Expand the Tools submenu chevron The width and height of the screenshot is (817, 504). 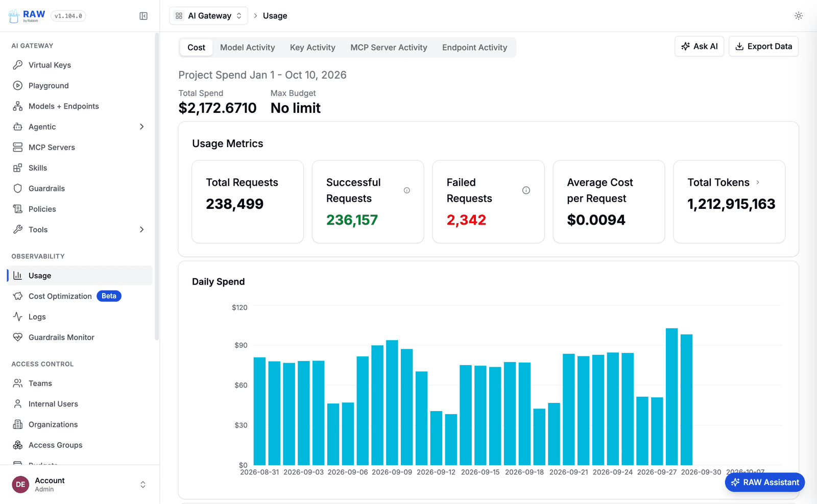142,229
